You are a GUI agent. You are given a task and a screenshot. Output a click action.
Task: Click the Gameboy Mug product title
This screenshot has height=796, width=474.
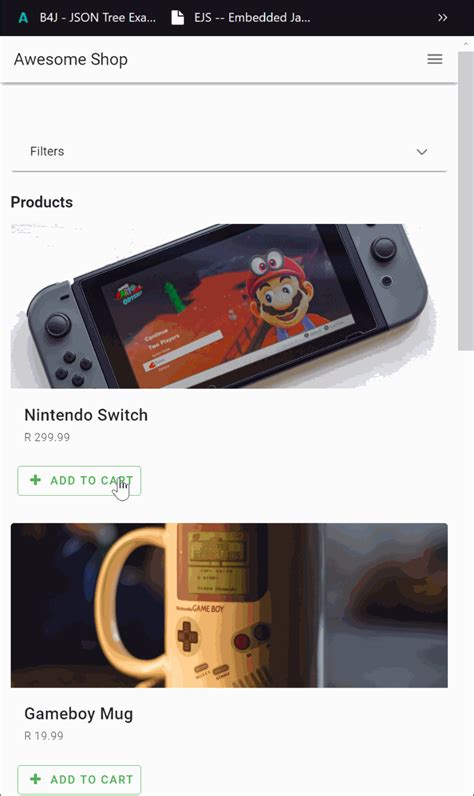pos(79,714)
